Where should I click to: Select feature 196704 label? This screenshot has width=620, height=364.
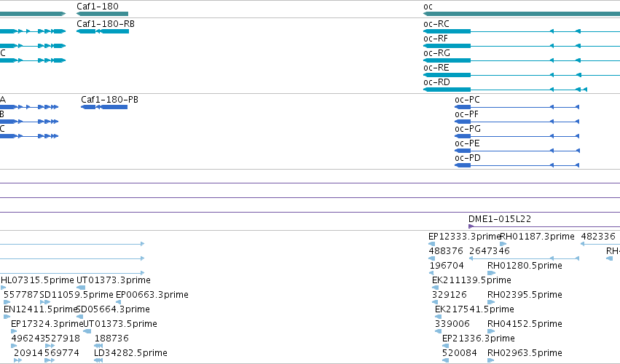(x=447, y=266)
